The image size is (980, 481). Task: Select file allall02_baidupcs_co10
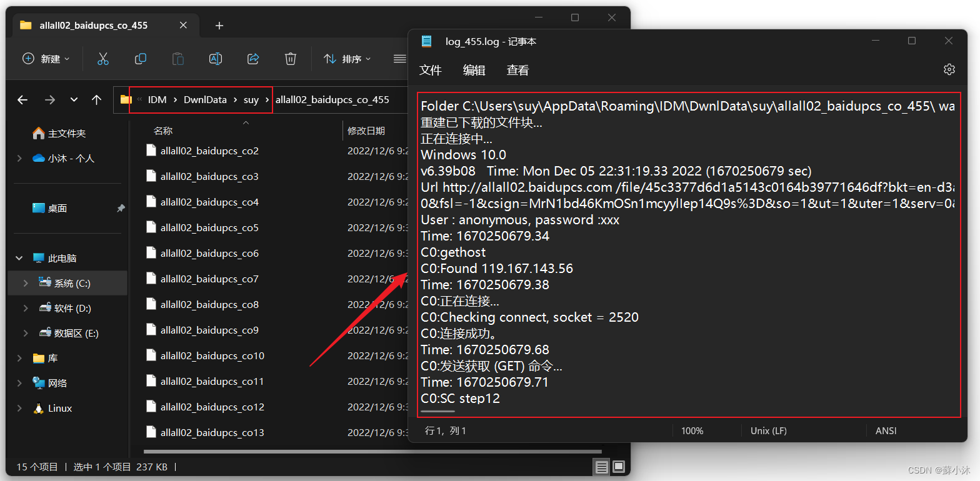(x=212, y=355)
